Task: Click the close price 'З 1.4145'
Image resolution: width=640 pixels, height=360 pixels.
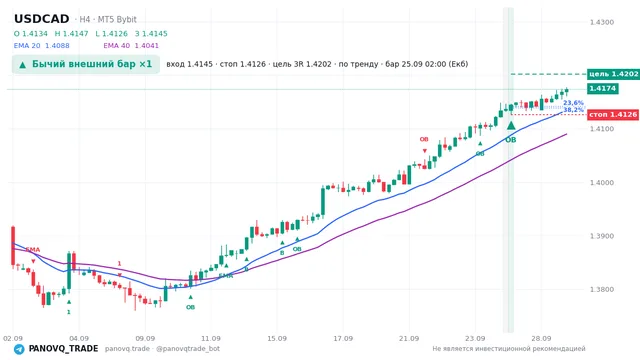Action: coord(151,34)
